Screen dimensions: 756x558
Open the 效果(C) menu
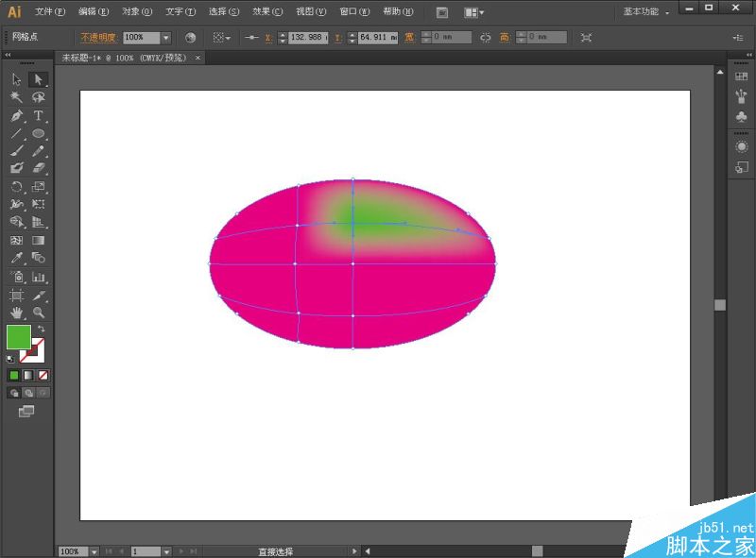coord(267,11)
